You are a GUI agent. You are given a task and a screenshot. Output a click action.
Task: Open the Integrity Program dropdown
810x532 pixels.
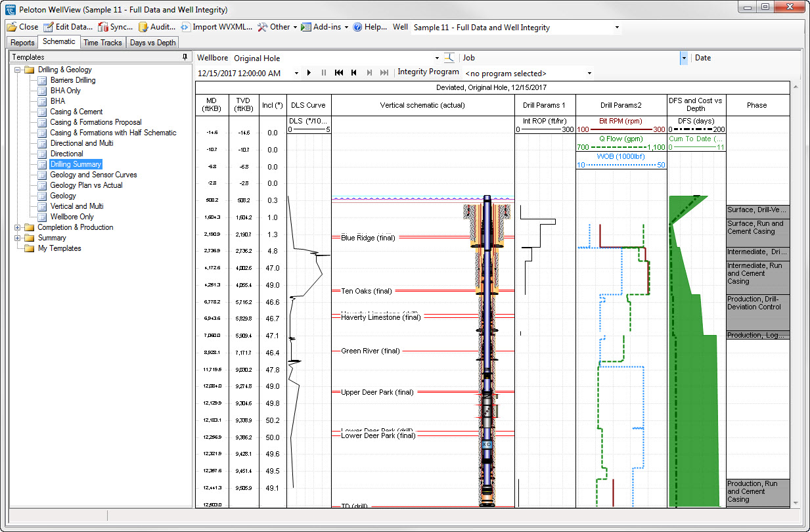[x=589, y=74]
